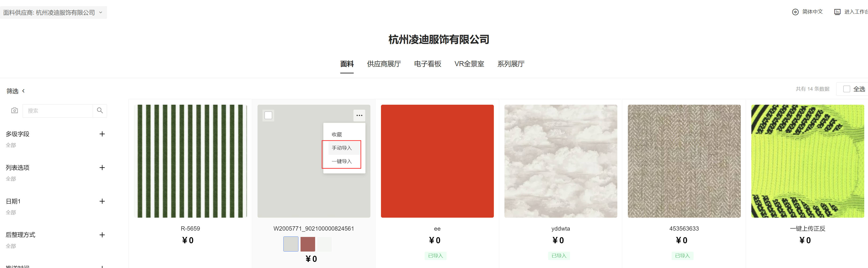Pick the dusty red color swatch
The image size is (868, 268).
(308, 244)
